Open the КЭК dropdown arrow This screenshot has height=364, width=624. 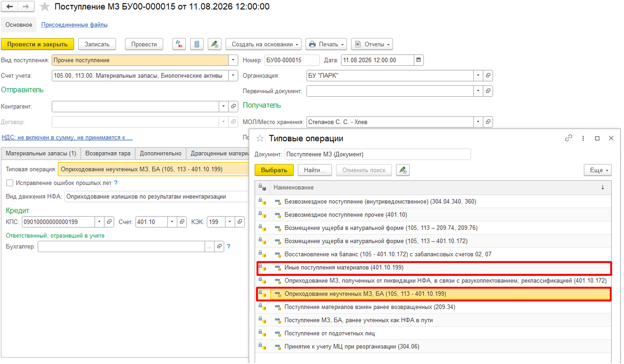(x=229, y=221)
